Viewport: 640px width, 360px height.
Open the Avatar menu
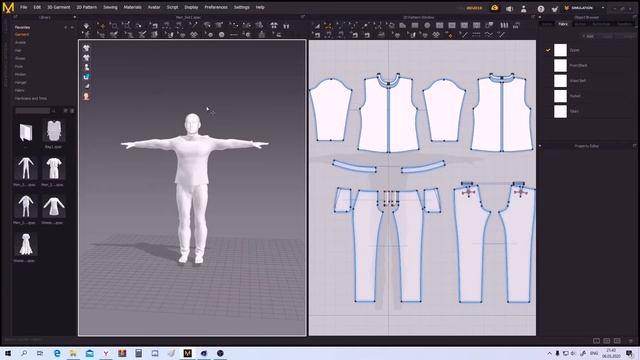pyautogui.click(x=154, y=7)
